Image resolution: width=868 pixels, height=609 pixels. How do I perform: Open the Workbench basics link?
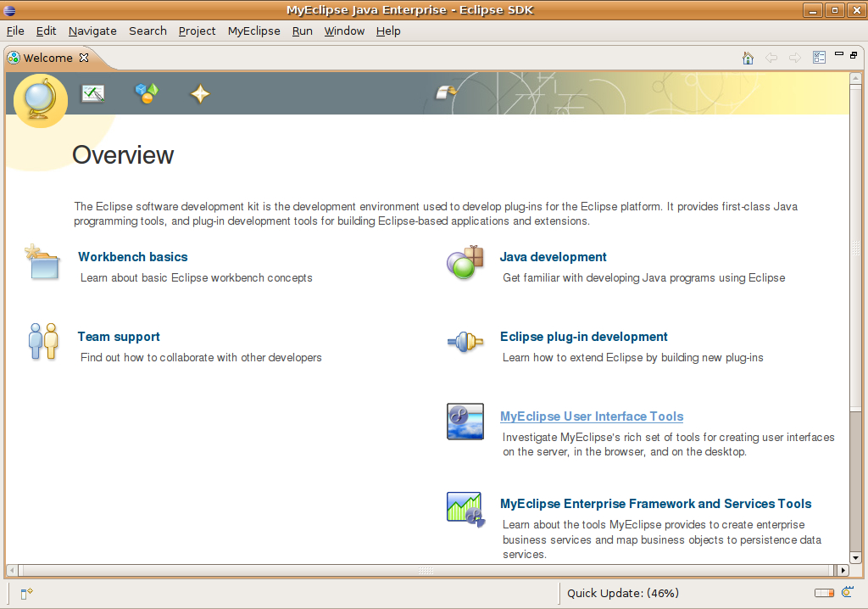coord(133,257)
